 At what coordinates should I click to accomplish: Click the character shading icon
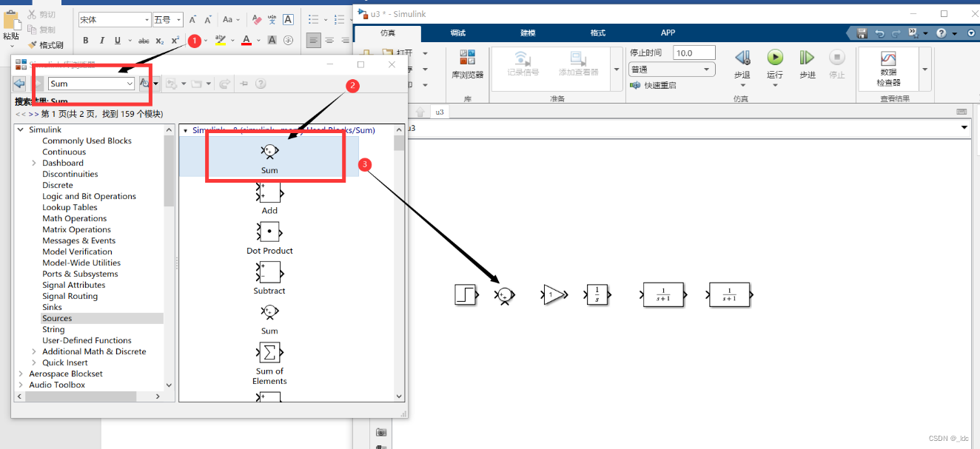click(272, 41)
